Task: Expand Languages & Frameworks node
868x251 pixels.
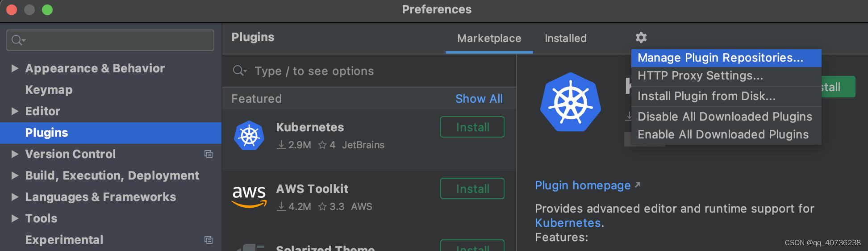Action: [x=15, y=197]
